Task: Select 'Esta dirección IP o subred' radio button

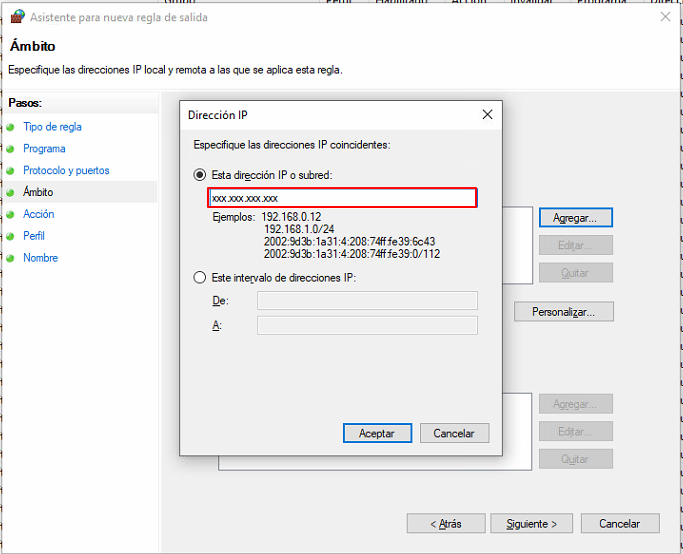Action: [x=199, y=175]
